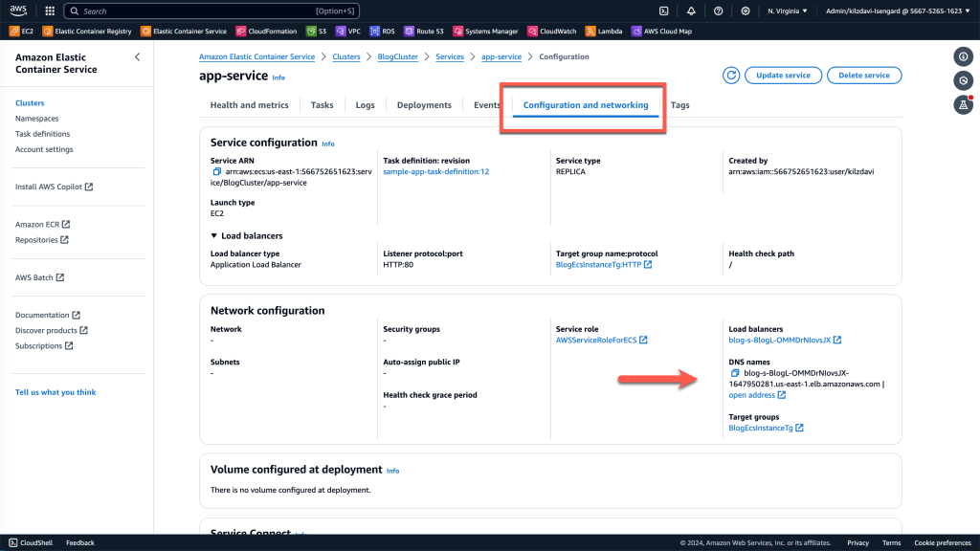
Task: Refresh the service view with circular arrow icon
Action: 730,75
